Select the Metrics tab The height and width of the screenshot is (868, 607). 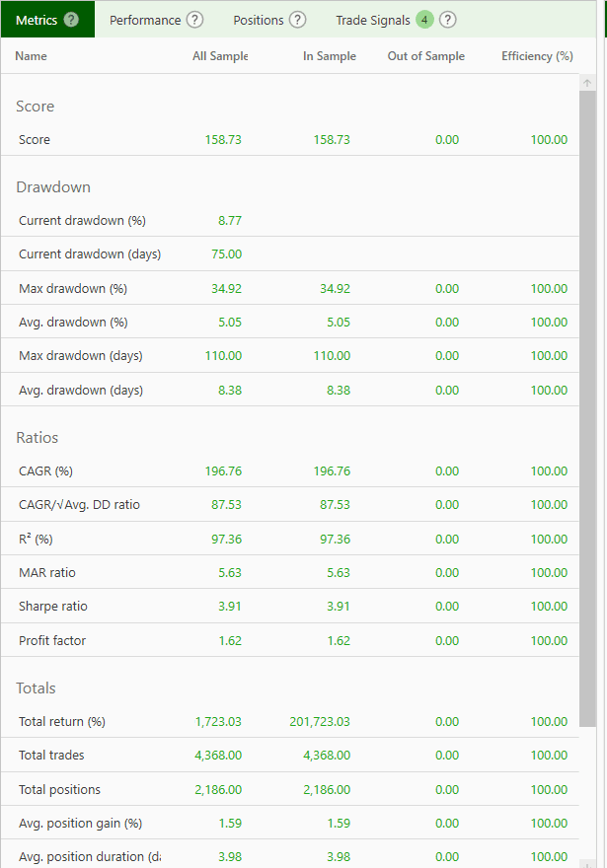click(38, 19)
